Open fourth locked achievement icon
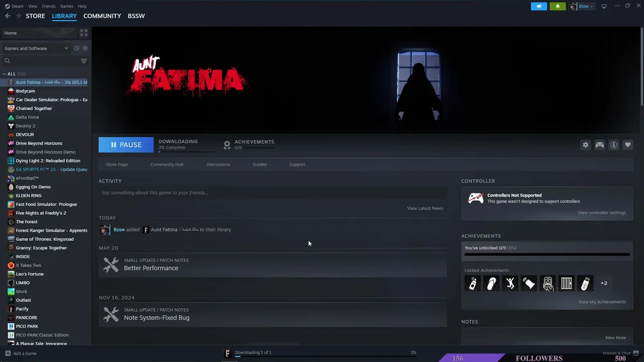 tap(529, 283)
